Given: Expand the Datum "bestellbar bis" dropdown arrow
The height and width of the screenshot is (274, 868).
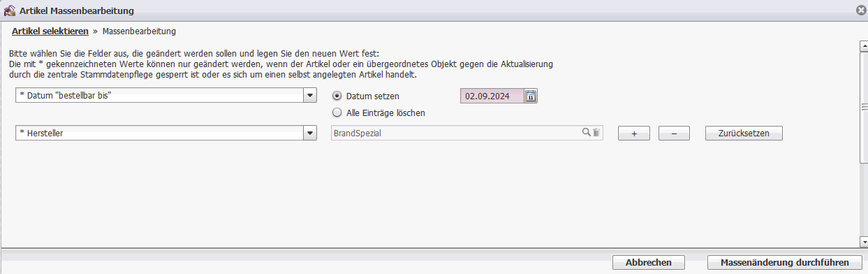Looking at the screenshot, I should coord(310,96).
